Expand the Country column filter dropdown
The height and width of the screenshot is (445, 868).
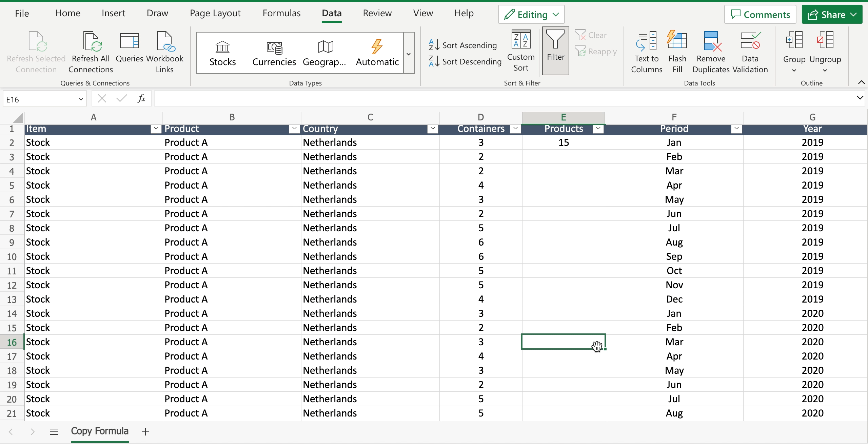(x=433, y=129)
